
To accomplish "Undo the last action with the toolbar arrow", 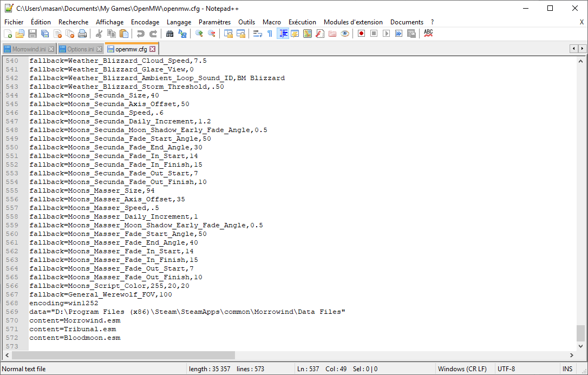I will point(141,34).
